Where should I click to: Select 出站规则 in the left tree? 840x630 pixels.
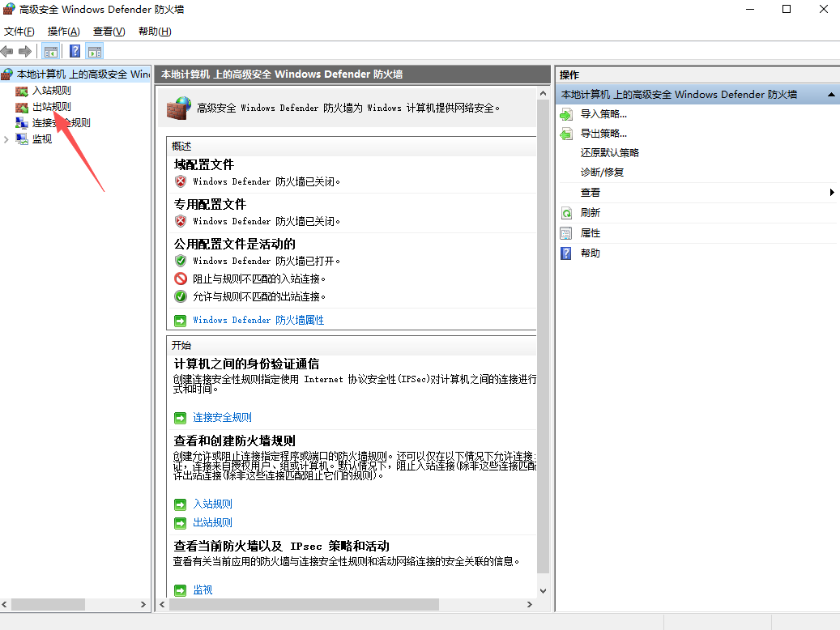[x=51, y=106]
